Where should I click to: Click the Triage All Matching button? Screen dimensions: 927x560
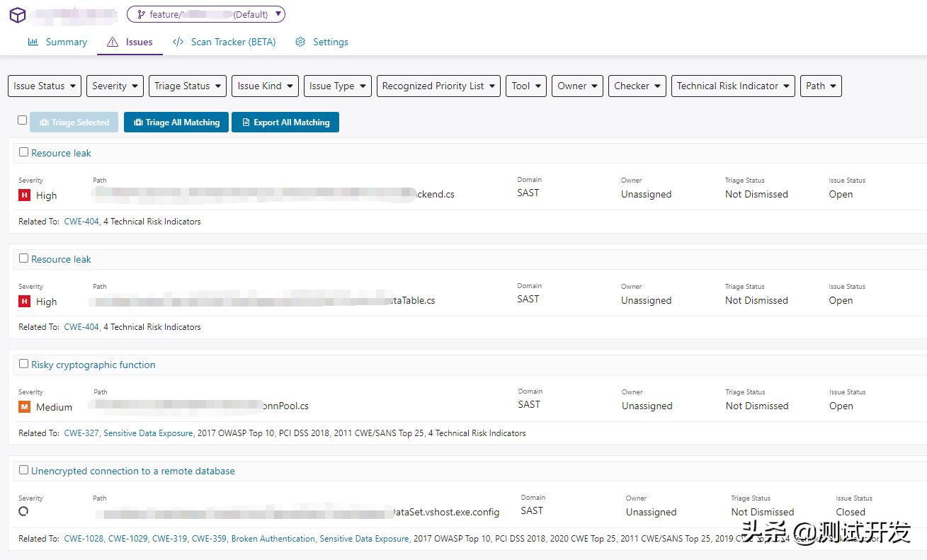[176, 122]
